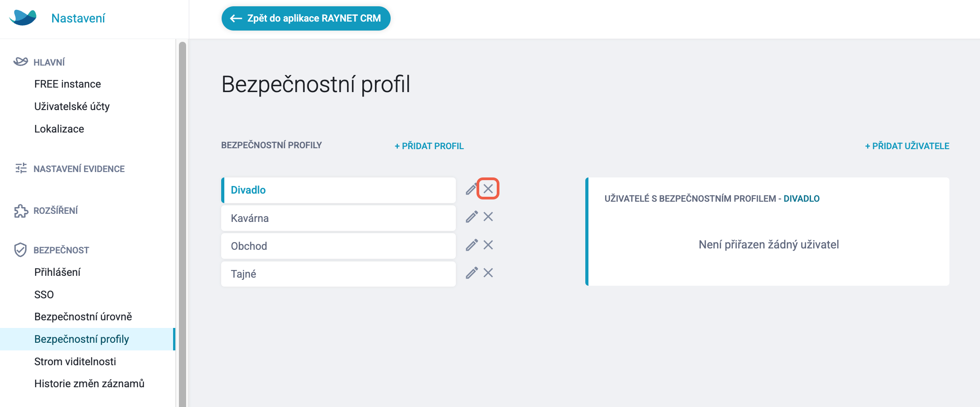Edit the Tajné profile with pencil icon
This screenshot has width=980, height=407.
point(472,273)
